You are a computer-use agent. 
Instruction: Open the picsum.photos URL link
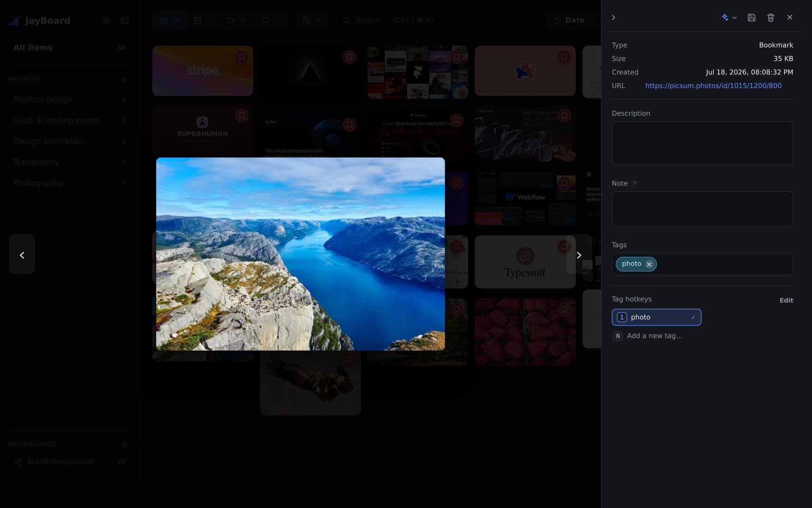pos(713,86)
